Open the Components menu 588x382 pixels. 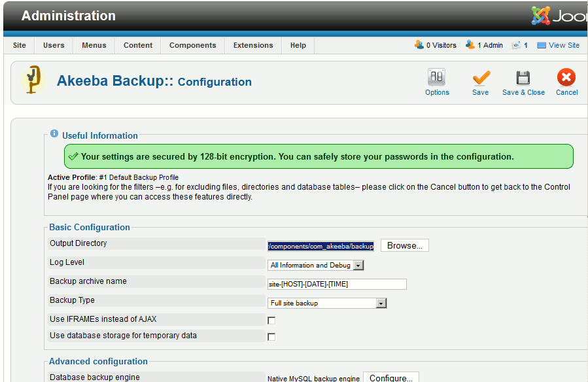(192, 45)
